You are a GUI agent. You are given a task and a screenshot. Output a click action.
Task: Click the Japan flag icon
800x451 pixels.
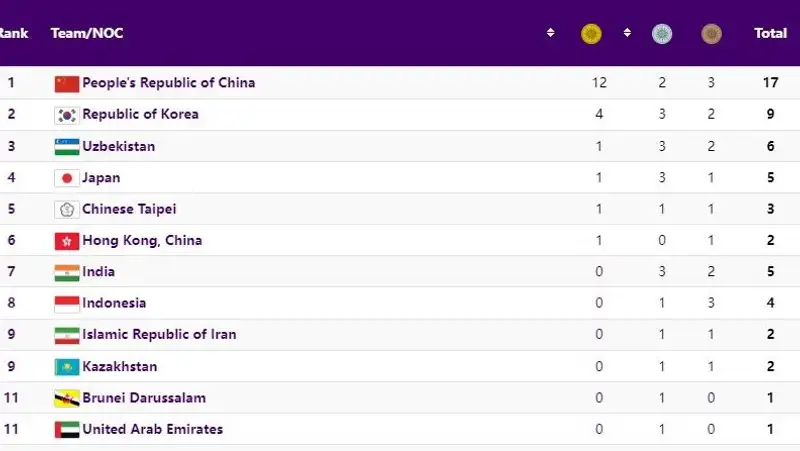click(x=66, y=179)
